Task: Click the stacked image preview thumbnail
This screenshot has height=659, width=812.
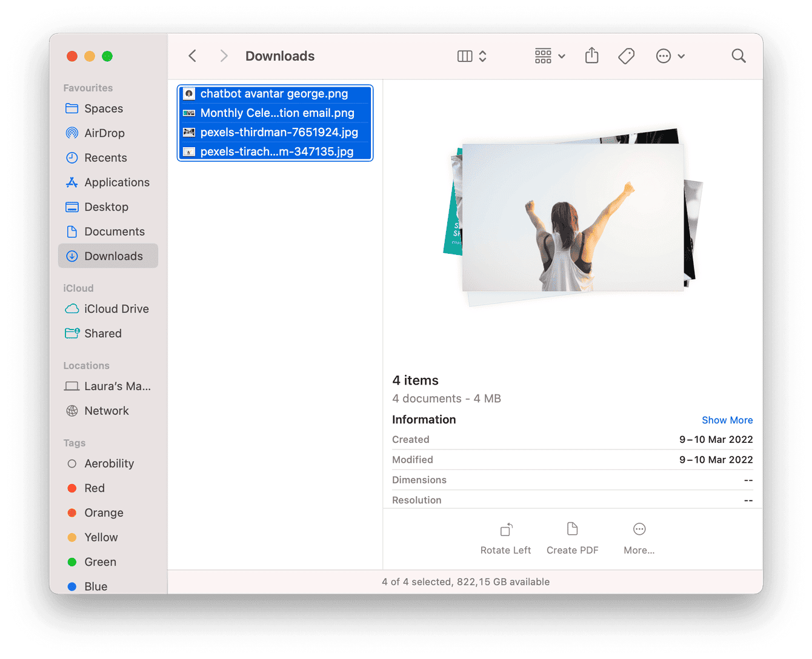Action: point(572,217)
